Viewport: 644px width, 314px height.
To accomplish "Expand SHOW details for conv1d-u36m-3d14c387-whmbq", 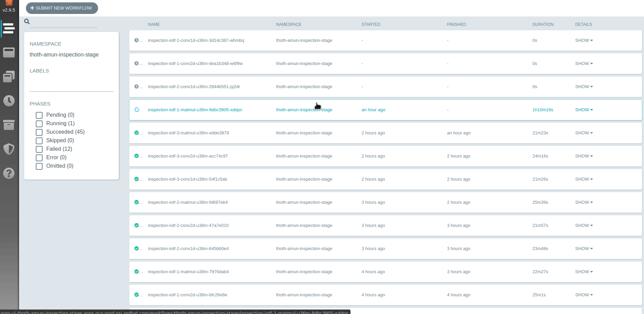I will click(x=584, y=40).
